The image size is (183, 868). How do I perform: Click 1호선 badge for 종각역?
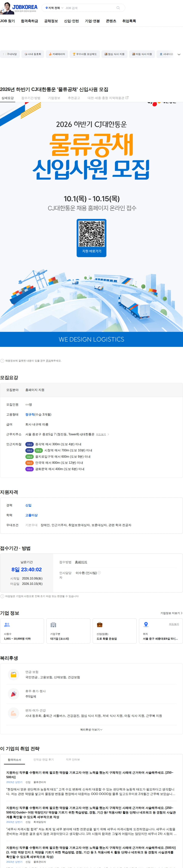point(29,444)
